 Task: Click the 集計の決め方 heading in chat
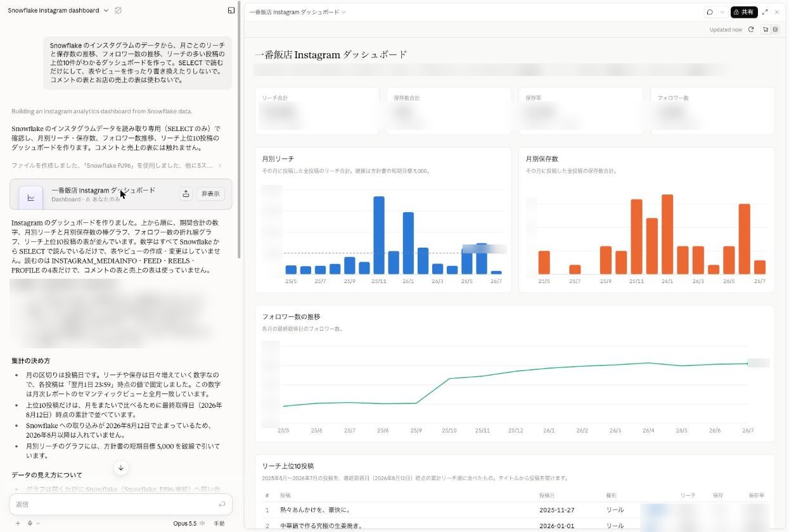point(30,360)
